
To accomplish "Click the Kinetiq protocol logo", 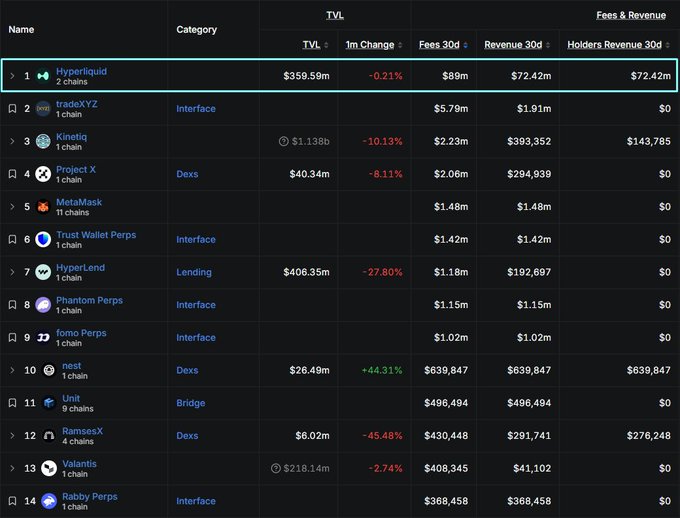I will pyautogui.click(x=43, y=141).
